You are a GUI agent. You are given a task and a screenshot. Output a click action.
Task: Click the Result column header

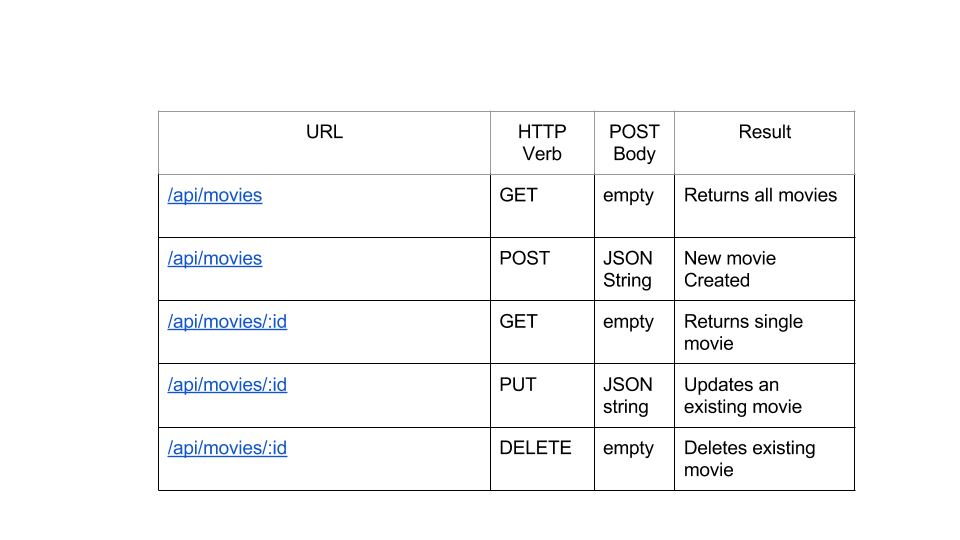[x=764, y=142]
